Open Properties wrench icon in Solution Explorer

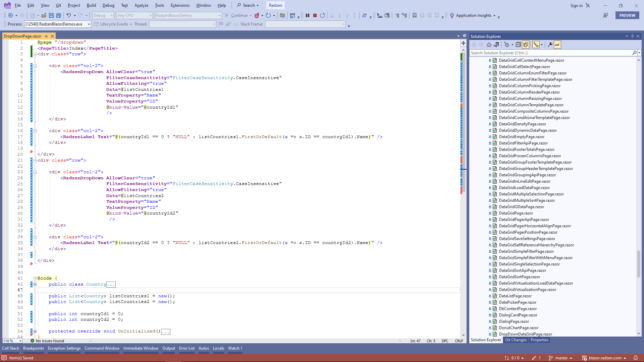point(550,45)
